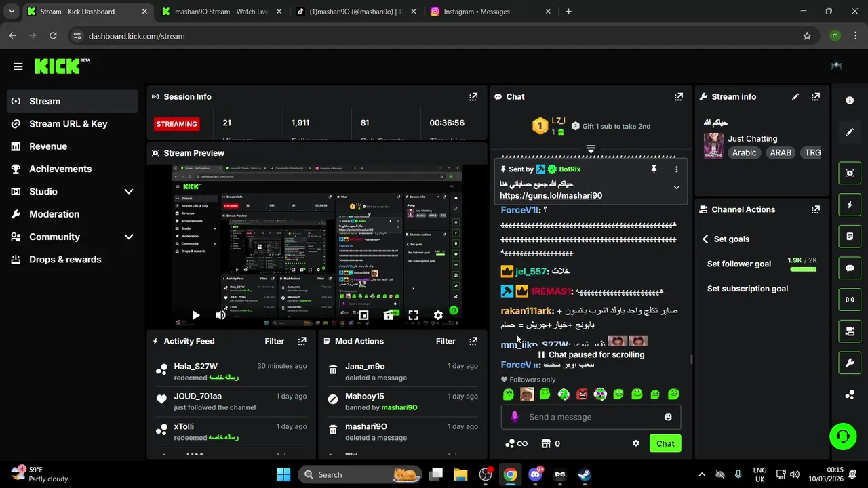Click the info icon in the right rail
Viewport: 868px width, 488px height.
pos(850,100)
